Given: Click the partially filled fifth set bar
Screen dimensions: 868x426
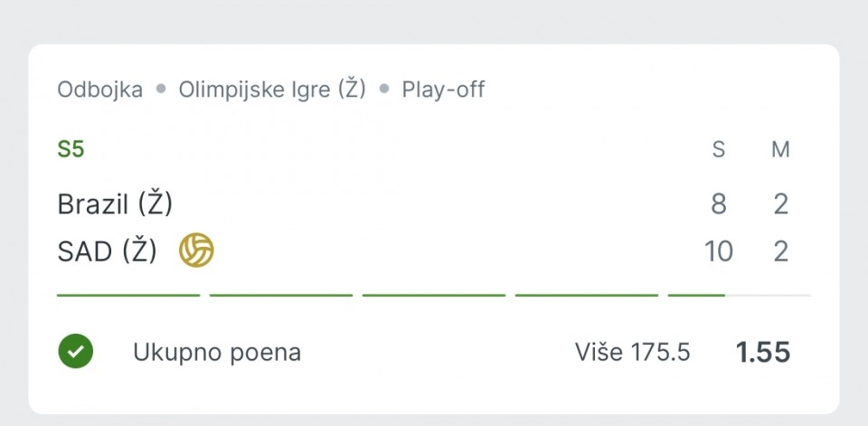Looking at the screenshot, I should click(740, 295).
